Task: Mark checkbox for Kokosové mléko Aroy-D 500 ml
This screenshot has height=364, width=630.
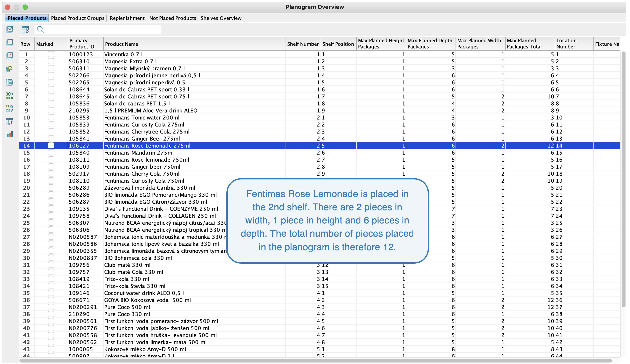Action: [x=51, y=349]
